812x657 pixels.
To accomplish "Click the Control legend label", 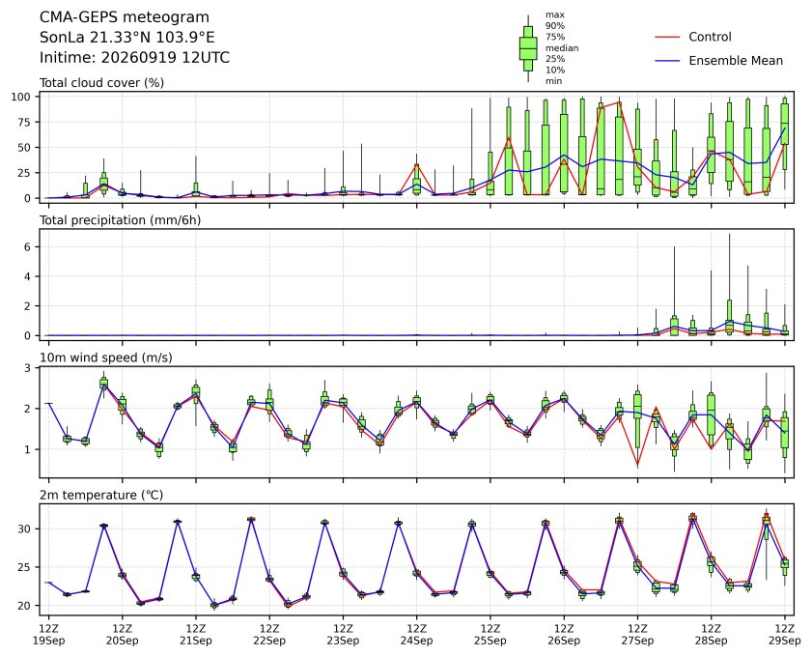I will point(710,37).
